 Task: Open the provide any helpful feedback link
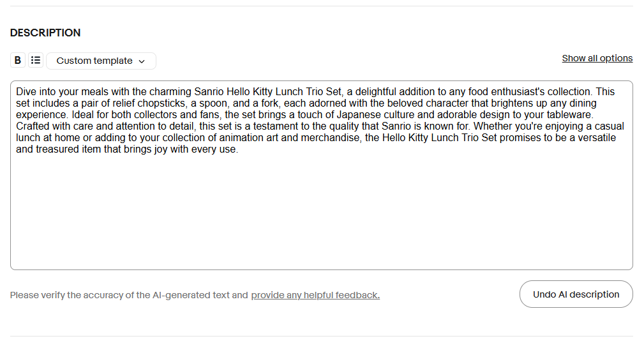pos(315,295)
